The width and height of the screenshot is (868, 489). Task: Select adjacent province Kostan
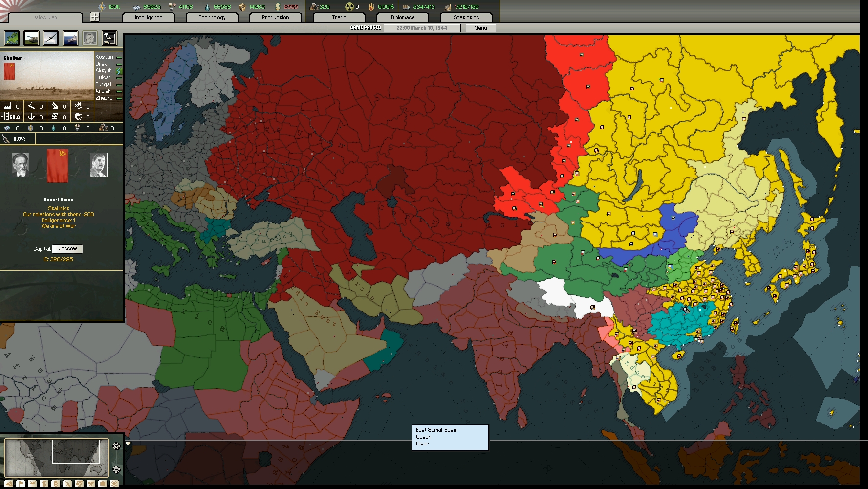click(104, 57)
